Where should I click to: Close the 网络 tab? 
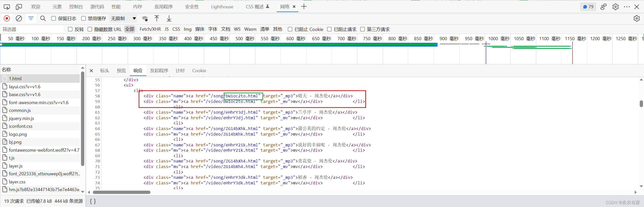click(294, 7)
